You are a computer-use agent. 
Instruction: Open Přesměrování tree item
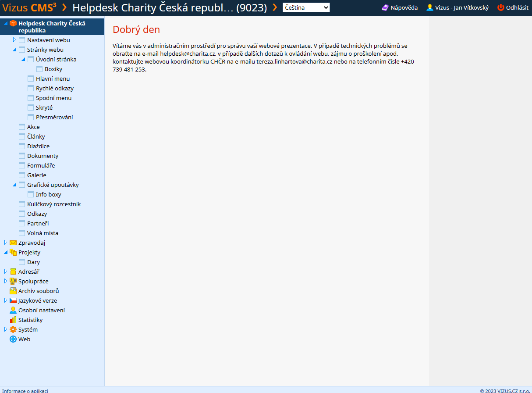(x=54, y=117)
